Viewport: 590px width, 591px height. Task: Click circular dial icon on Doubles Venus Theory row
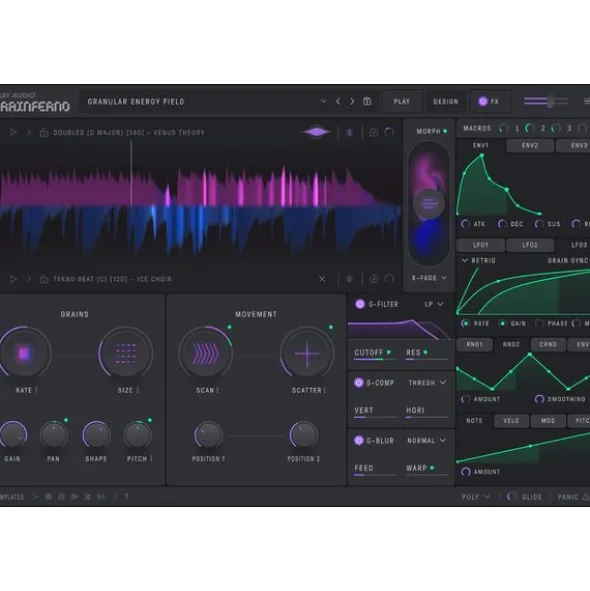374,132
